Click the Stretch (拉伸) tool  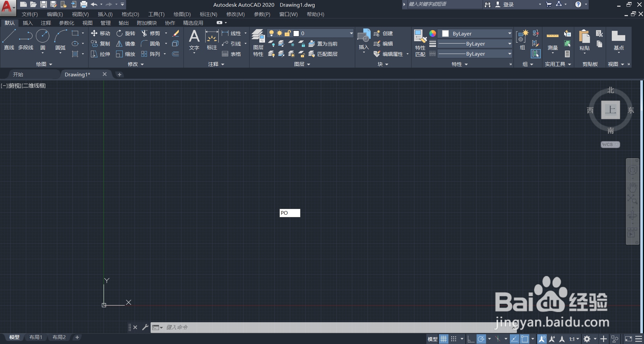[x=100, y=54]
